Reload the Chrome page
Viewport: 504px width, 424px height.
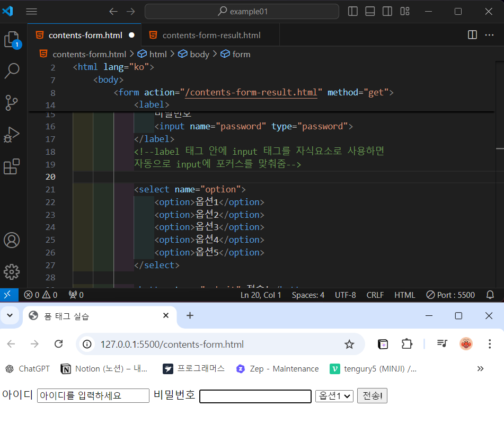[58, 344]
